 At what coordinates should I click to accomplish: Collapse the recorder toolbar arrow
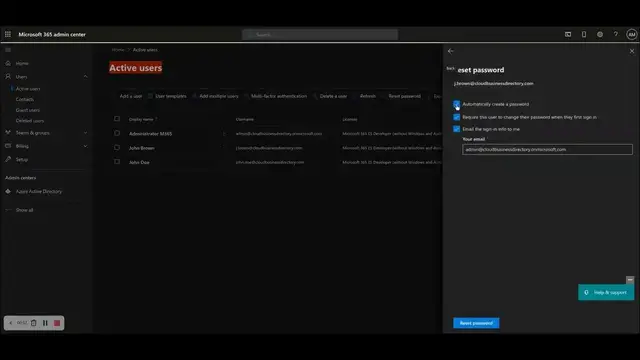tap(11, 323)
